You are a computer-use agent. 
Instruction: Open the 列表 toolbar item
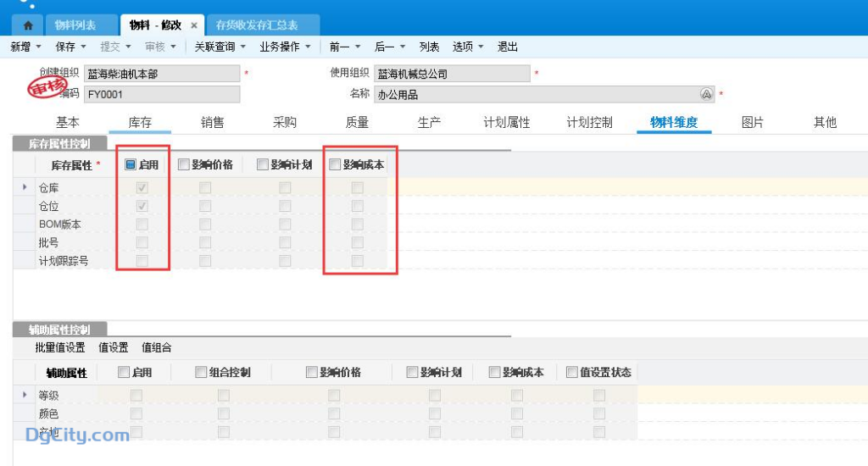click(429, 47)
